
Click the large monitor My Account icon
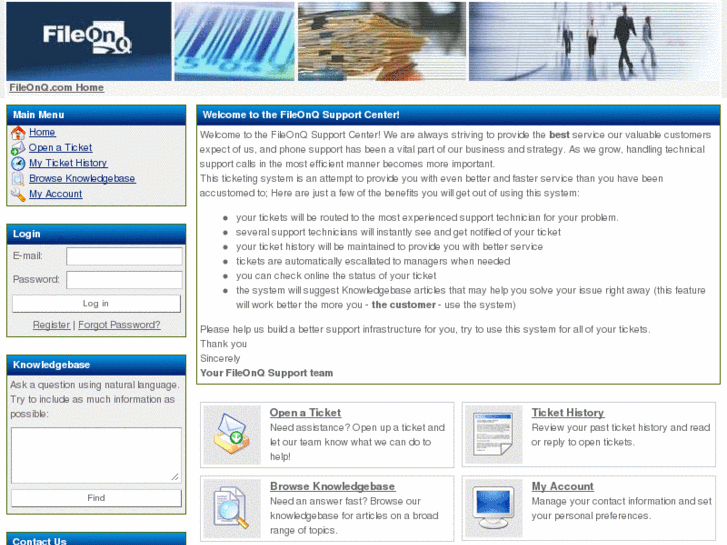tap(493, 508)
